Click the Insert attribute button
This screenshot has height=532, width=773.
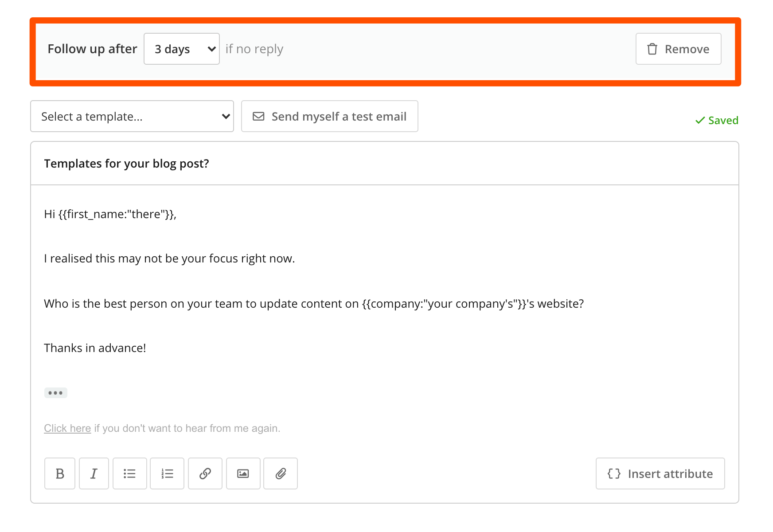click(660, 473)
